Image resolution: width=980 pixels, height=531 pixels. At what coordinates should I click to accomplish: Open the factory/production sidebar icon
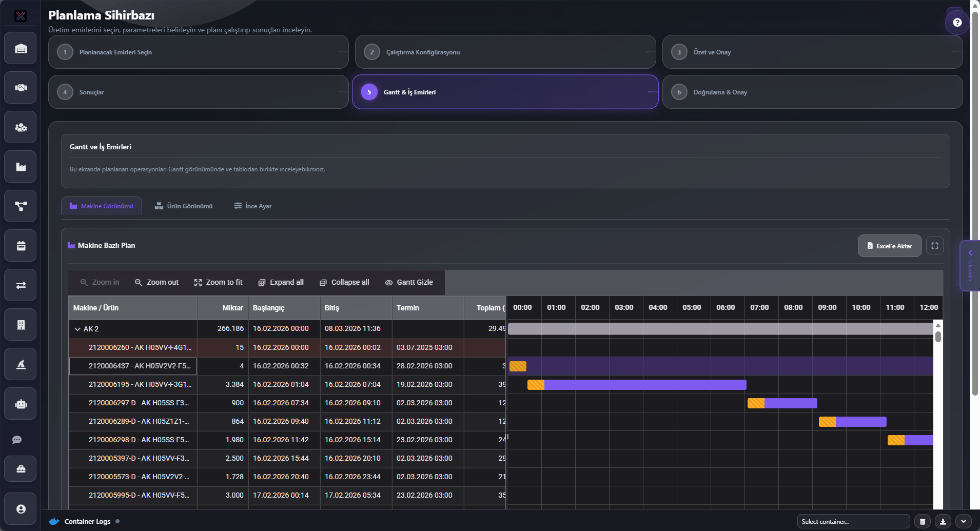click(20, 166)
